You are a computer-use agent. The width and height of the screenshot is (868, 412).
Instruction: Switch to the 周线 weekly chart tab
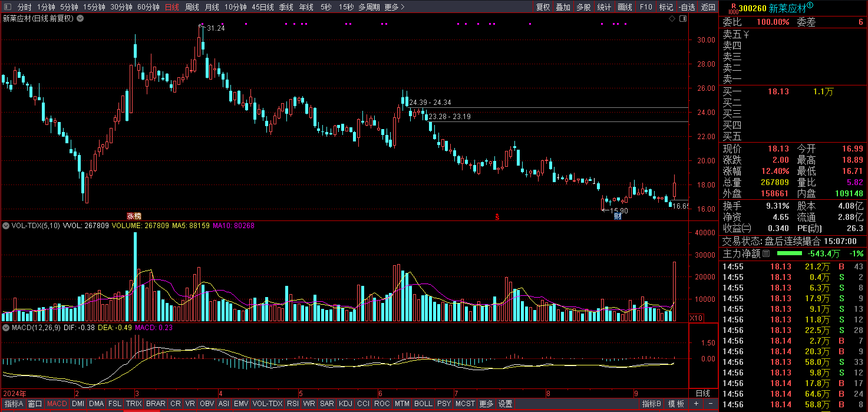[192, 7]
